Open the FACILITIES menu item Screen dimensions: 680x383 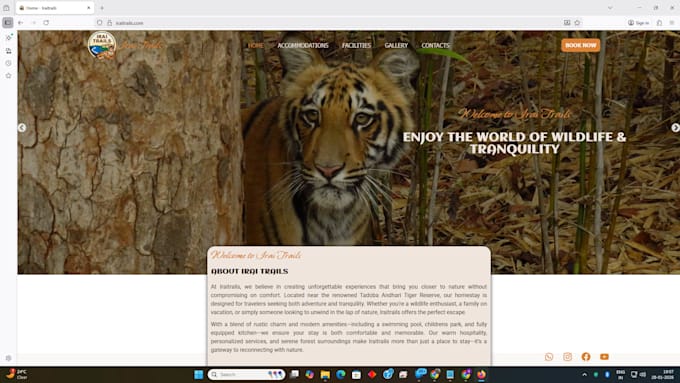pos(356,45)
